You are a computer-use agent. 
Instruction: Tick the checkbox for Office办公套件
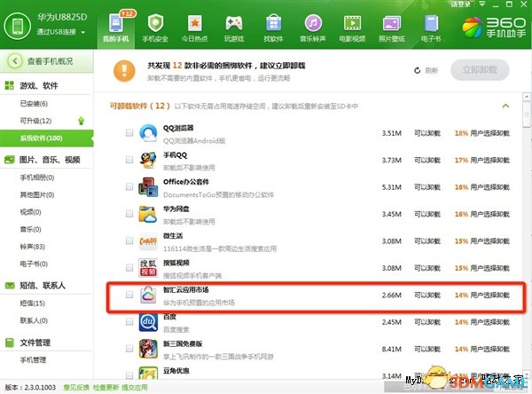(x=129, y=186)
